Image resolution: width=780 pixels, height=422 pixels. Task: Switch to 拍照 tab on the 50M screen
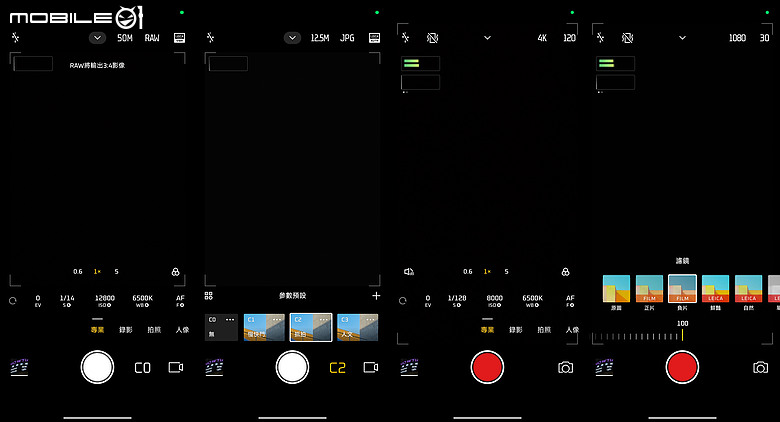click(x=154, y=330)
